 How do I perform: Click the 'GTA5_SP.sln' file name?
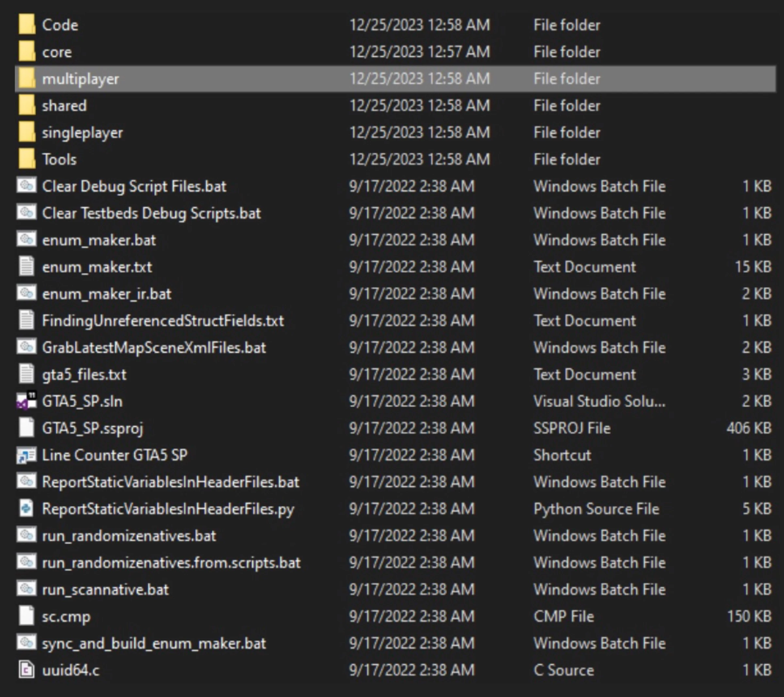click(x=82, y=401)
